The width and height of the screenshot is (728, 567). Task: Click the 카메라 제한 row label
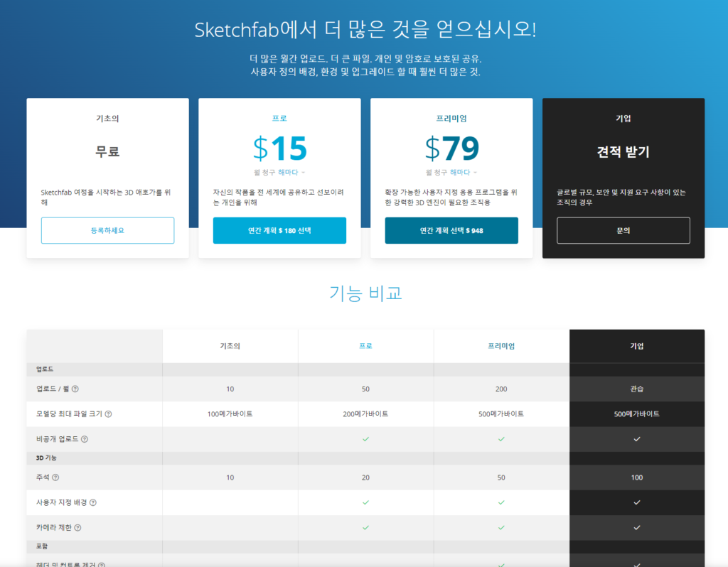coord(54,527)
